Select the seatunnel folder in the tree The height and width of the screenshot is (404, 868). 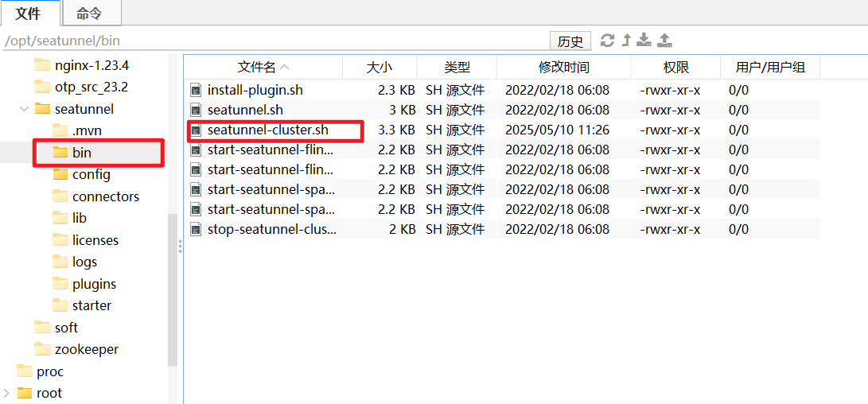point(84,109)
